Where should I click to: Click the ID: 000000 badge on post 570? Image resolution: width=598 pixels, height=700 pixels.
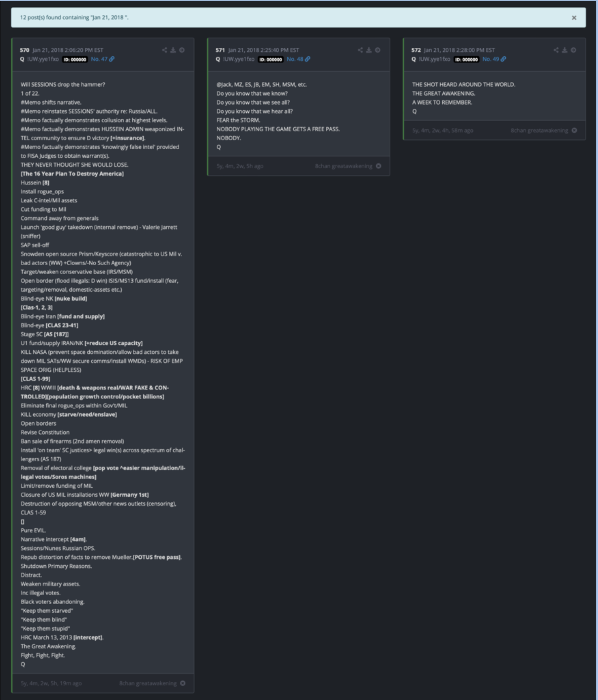pos(75,59)
